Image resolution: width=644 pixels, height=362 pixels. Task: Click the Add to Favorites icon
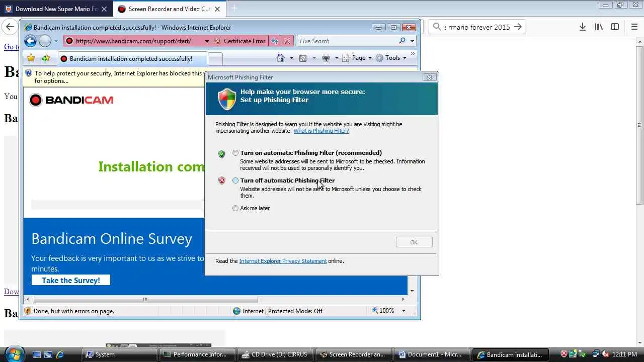(x=46, y=58)
